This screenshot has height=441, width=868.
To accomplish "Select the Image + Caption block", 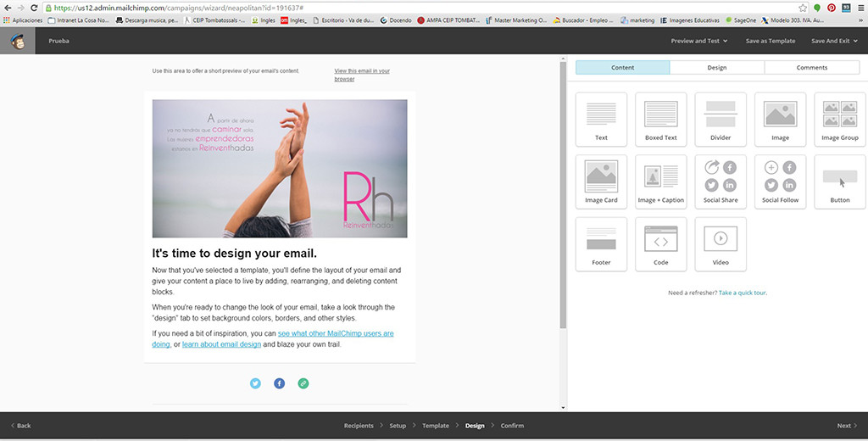I will pyautogui.click(x=661, y=181).
